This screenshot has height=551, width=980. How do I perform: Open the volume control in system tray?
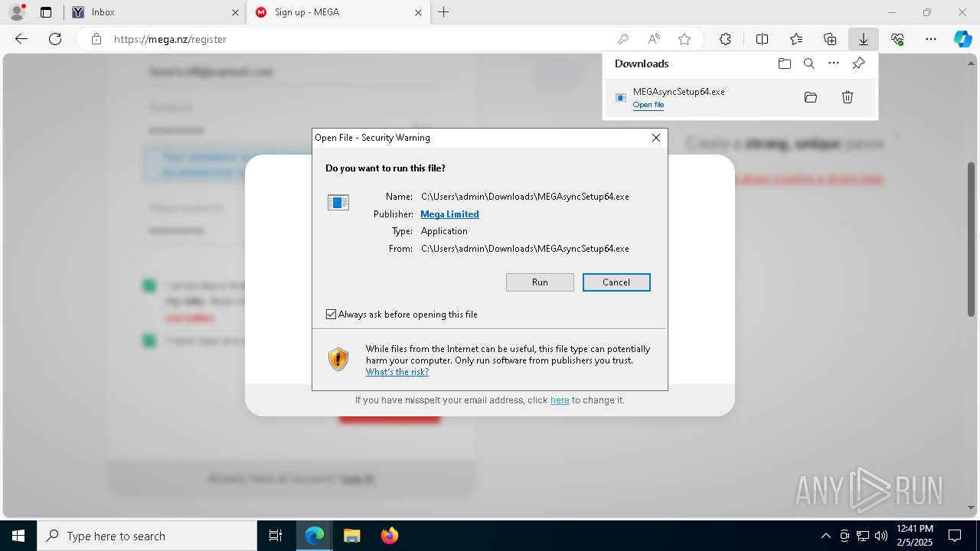click(881, 536)
